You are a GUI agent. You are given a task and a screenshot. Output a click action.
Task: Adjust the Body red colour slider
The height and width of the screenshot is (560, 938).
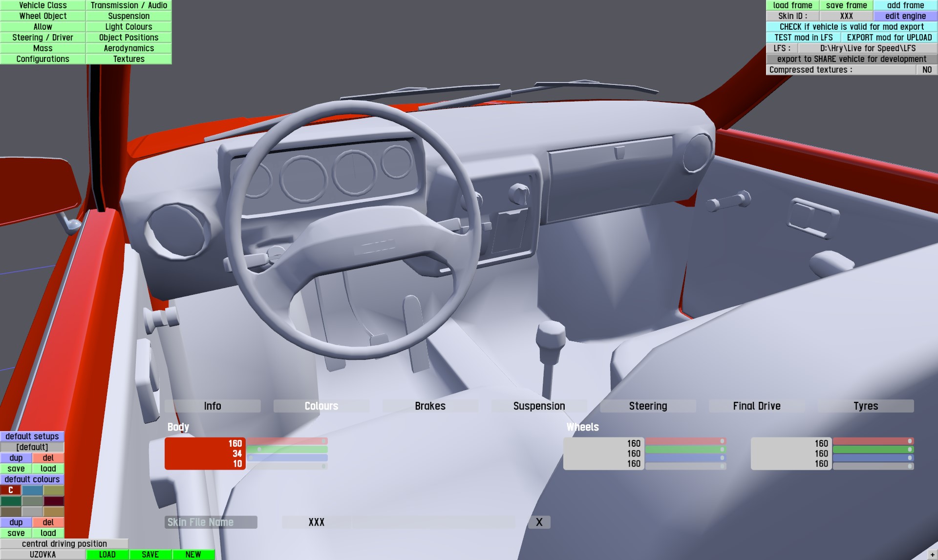287,441
